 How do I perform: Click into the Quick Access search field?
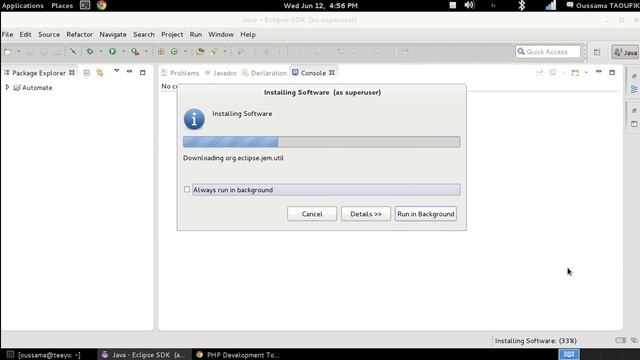548,51
